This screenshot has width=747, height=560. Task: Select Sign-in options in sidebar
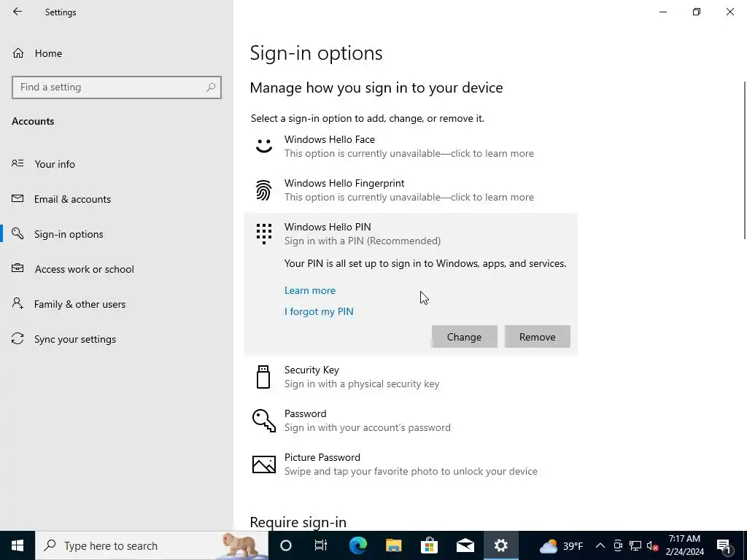(69, 234)
